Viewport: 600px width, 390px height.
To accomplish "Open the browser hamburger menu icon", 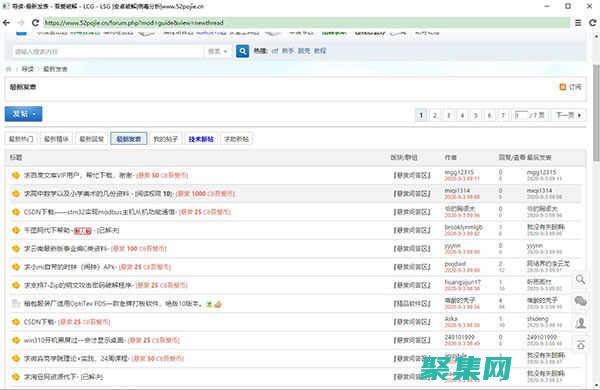I will tap(578, 23).
